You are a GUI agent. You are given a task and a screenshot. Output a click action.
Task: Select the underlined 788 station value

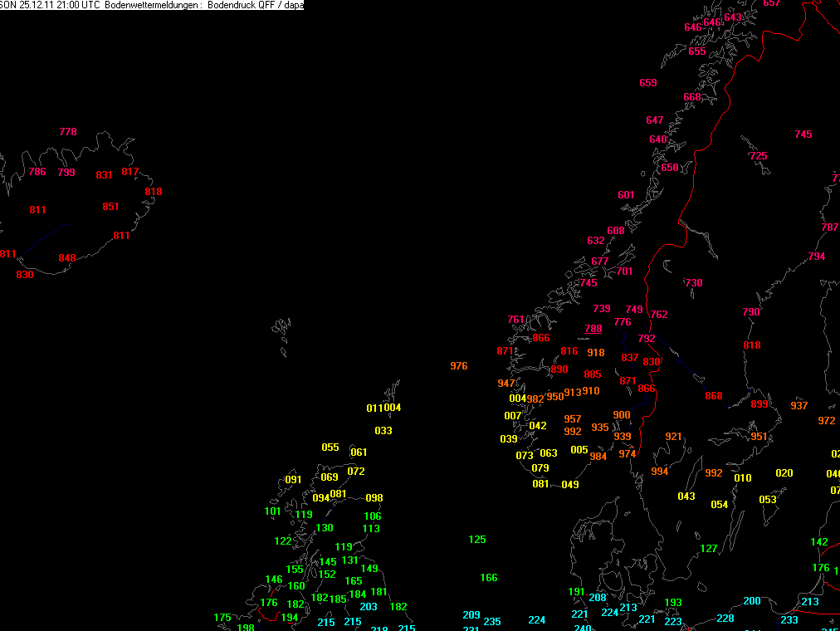tap(593, 328)
